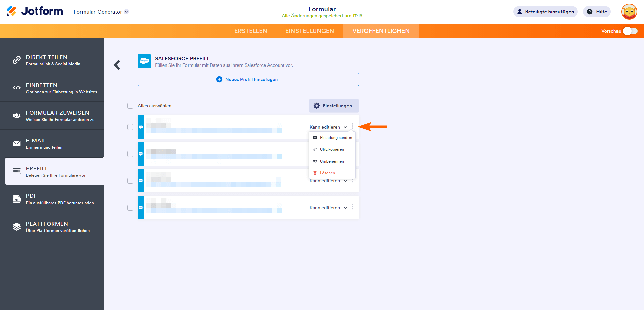Tick the checkbox for first prefill row
This screenshot has width=644, height=310.
pyautogui.click(x=130, y=127)
